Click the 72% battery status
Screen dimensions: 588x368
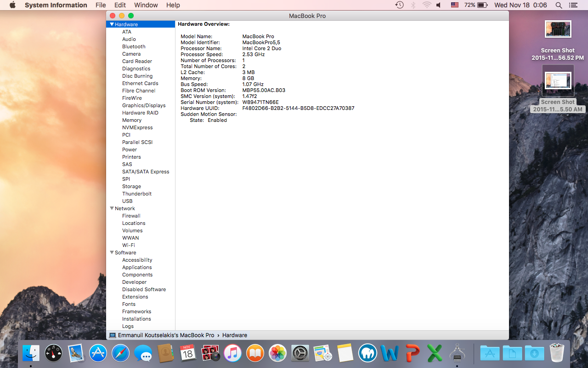[476, 5]
